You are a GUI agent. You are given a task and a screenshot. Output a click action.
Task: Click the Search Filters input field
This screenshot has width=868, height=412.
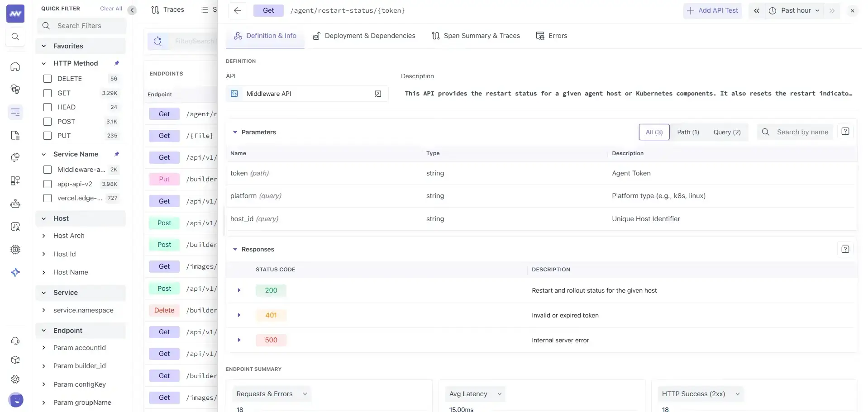(81, 26)
